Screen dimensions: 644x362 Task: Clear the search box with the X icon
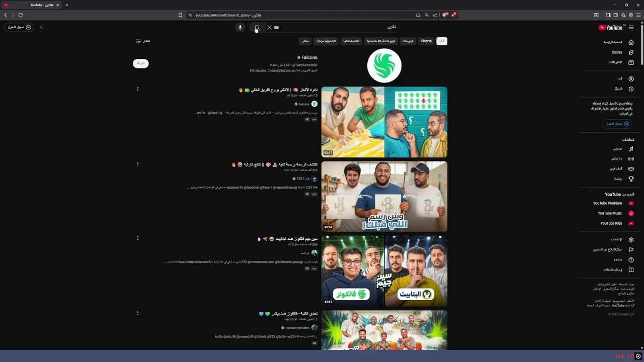coord(269,28)
